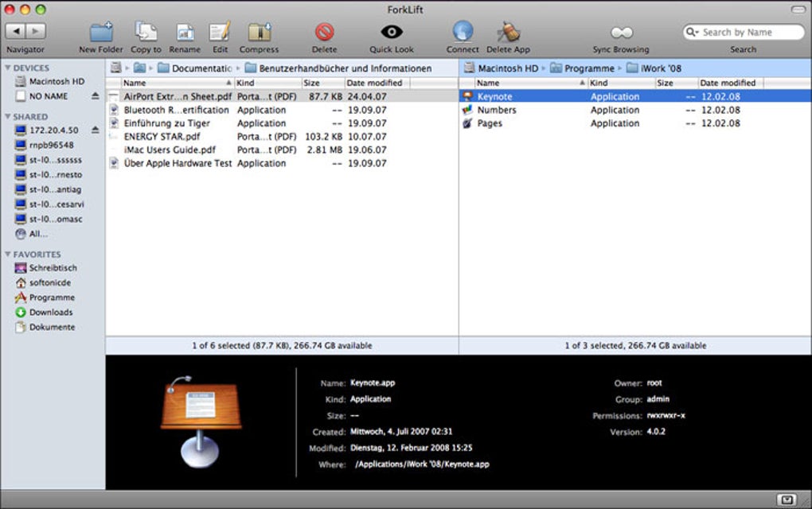Select ENERGY STAR.pdf file

click(282, 137)
